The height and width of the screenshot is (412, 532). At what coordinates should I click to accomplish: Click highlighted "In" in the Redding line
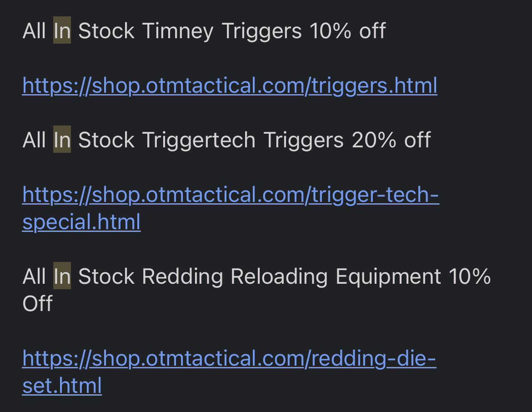(62, 276)
